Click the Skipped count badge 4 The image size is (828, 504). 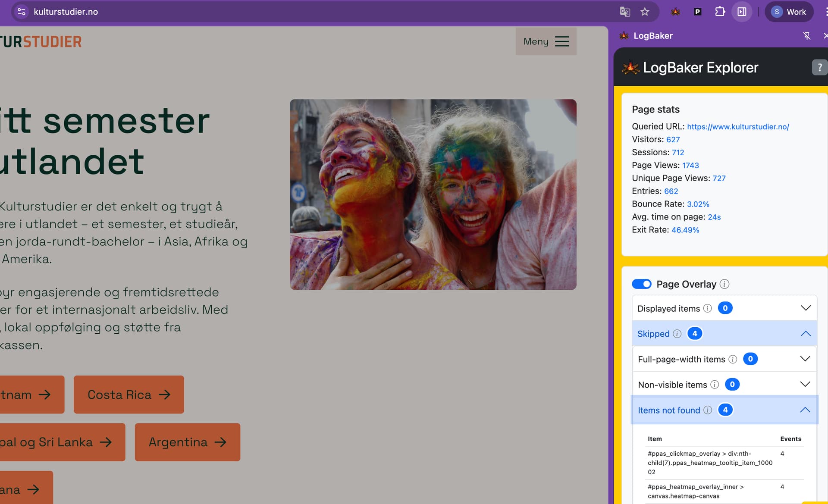pos(694,333)
